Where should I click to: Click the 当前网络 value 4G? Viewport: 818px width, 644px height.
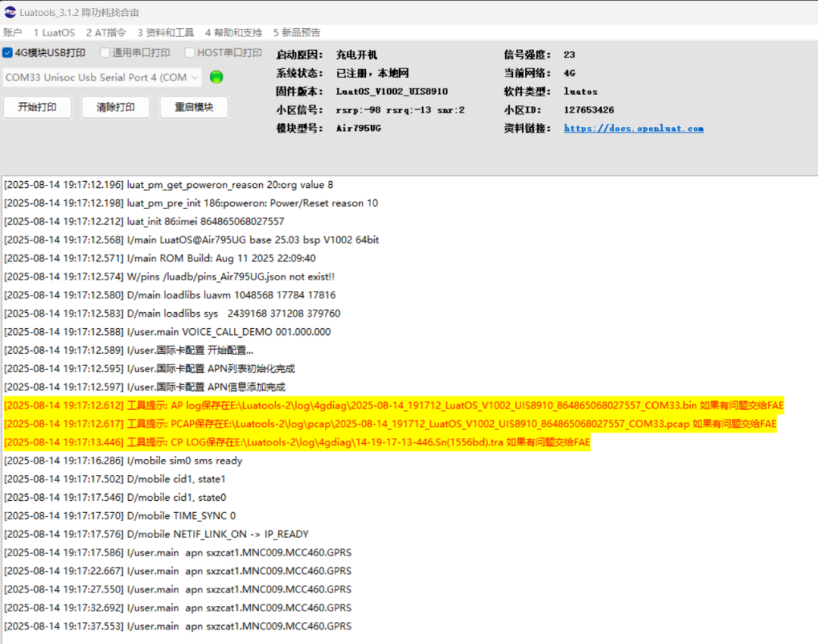pyautogui.click(x=569, y=73)
